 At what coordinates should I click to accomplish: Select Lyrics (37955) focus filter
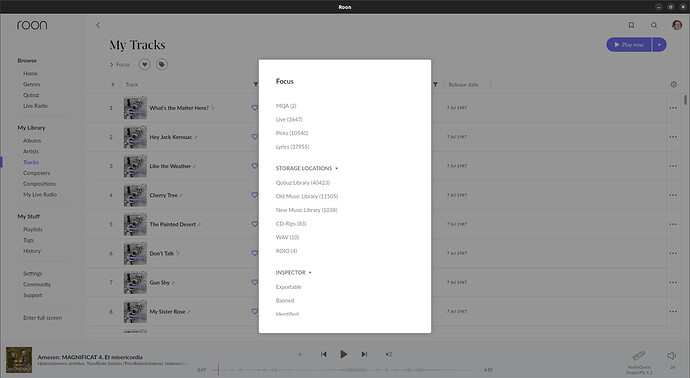(x=293, y=147)
